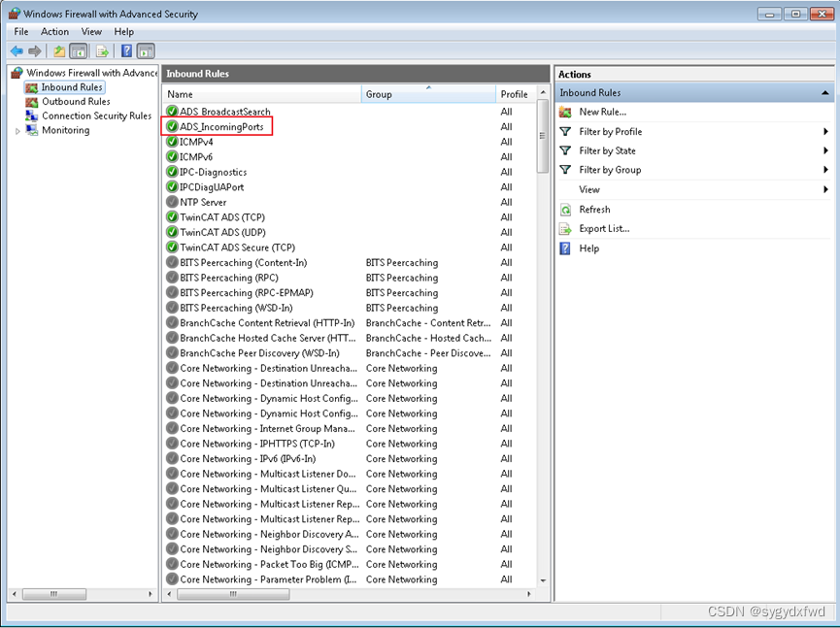The image size is (840, 628).
Task: Click the blue Help toolbar icon
Action: pyautogui.click(x=126, y=50)
